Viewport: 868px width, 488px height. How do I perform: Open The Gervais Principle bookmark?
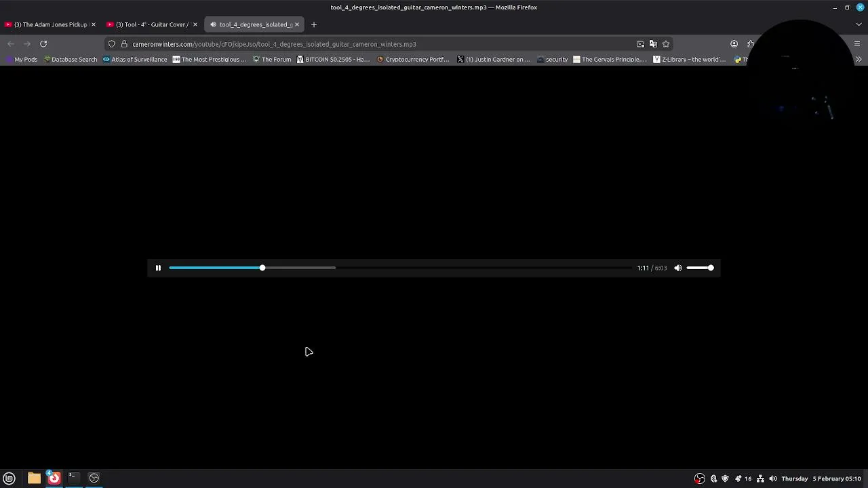(x=610, y=60)
